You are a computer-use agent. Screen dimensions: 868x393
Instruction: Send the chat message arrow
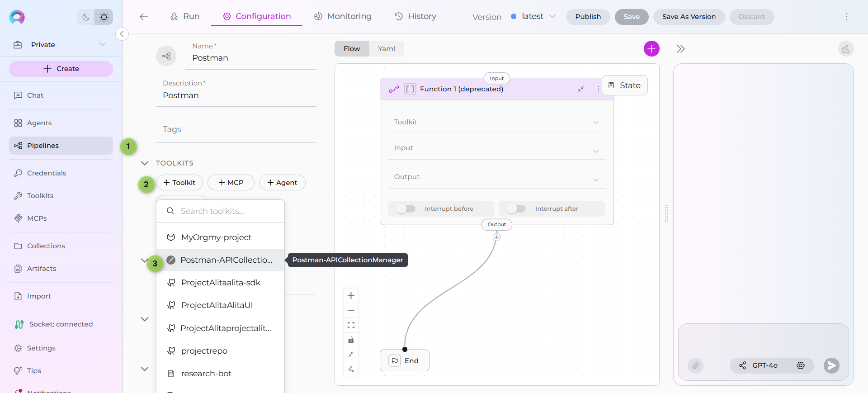point(831,365)
